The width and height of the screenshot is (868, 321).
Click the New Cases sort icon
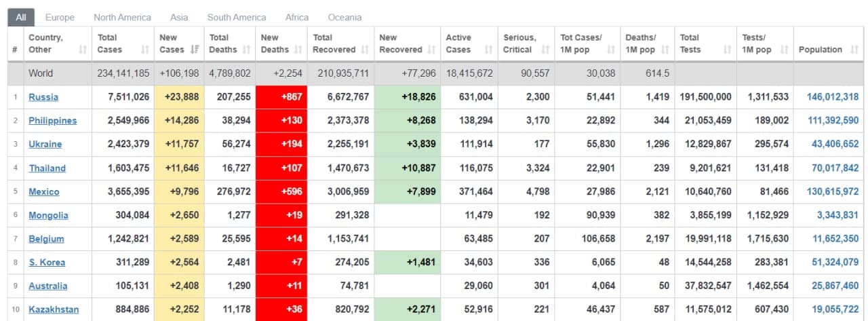coord(195,50)
